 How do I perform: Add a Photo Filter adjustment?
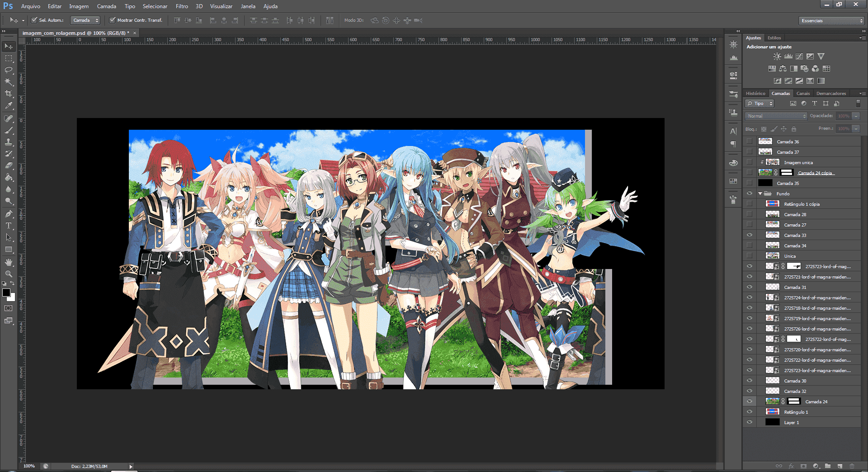point(804,69)
